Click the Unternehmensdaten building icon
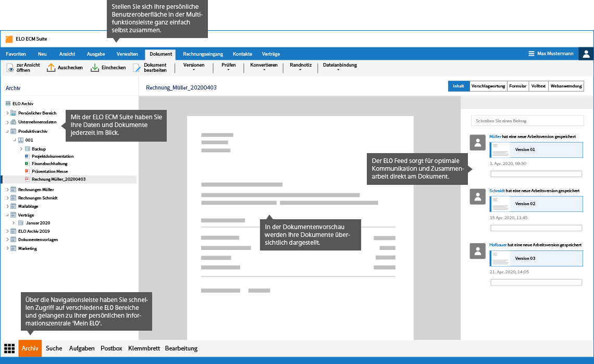 pyautogui.click(x=13, y=122)
